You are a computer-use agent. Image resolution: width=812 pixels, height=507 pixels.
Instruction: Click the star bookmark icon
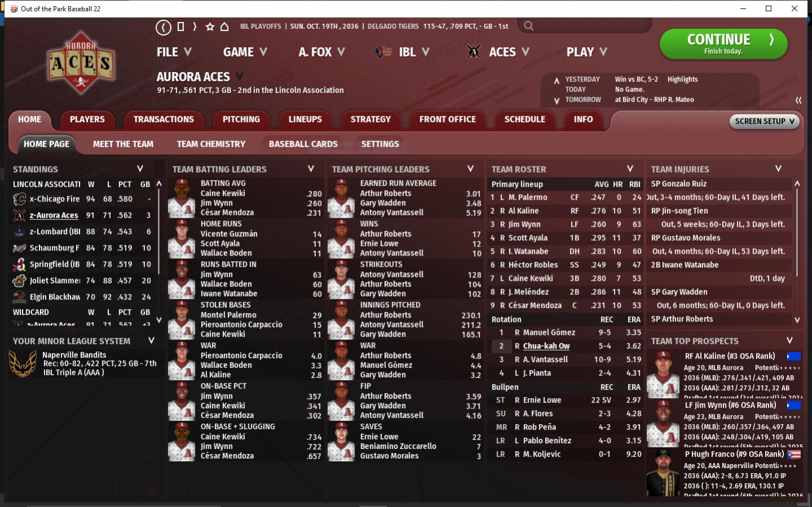click(210, 27)
